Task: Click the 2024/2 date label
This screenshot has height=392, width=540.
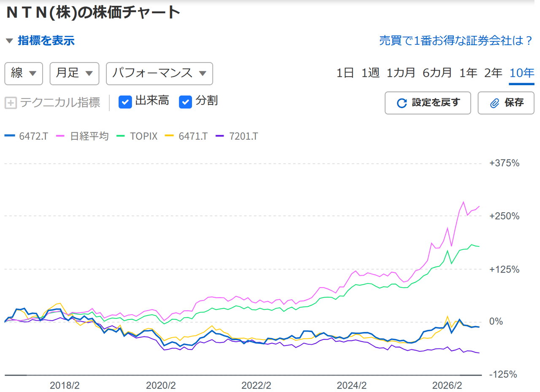Action: tap(352, 385)
